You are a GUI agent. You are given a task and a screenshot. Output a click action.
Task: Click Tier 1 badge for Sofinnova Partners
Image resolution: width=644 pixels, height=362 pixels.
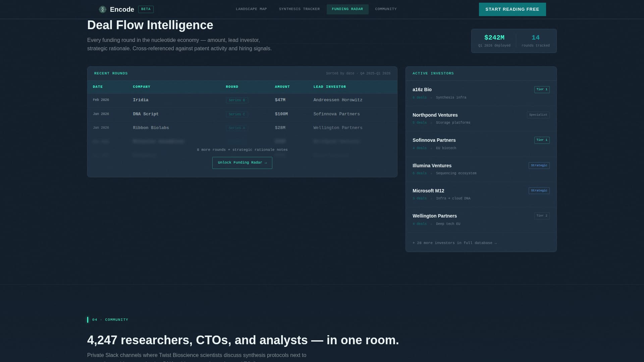click(x=542, y=140)
